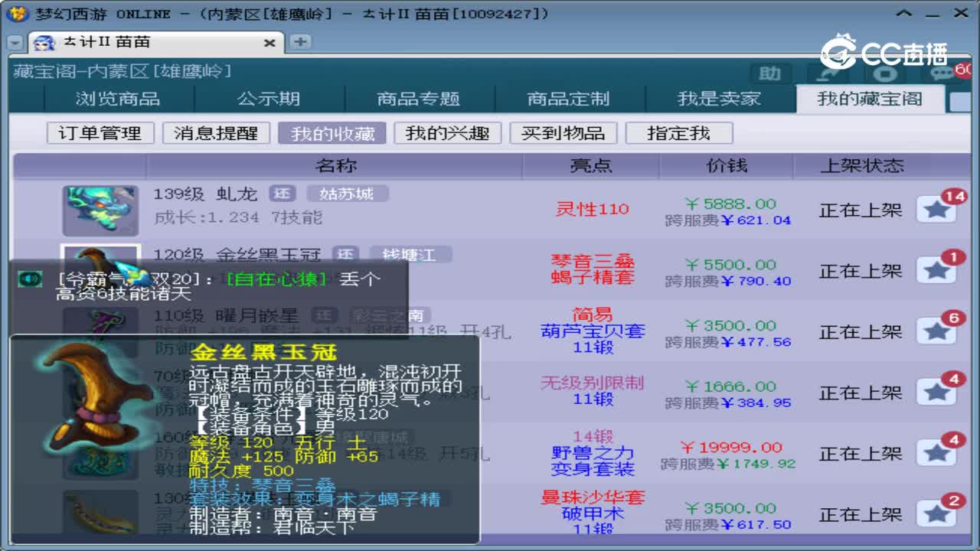Click the red 灵性110 highlight text
Image resolution: width=980 pixels, height=551 pixels.
pyautogui.click(x=591, y=209)
